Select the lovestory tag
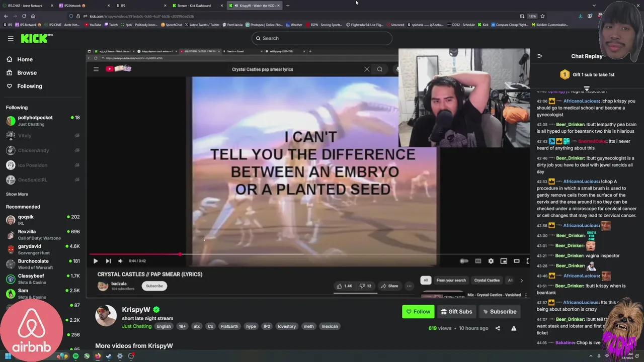This screenshot has width=644, height=362. [287, 326]
